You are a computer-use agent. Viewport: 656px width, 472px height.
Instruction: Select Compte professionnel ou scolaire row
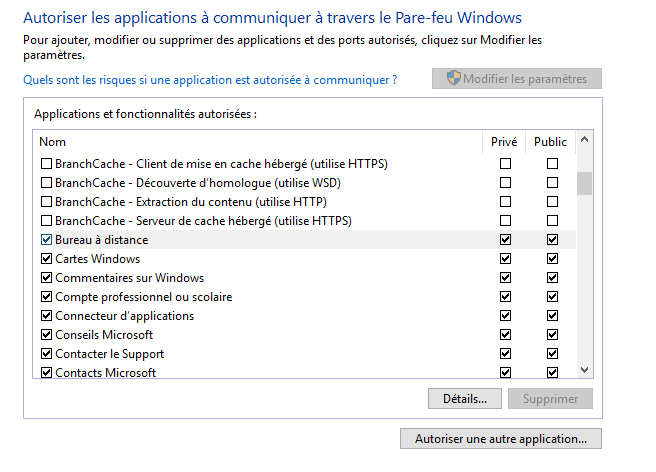tap(304, 297)
